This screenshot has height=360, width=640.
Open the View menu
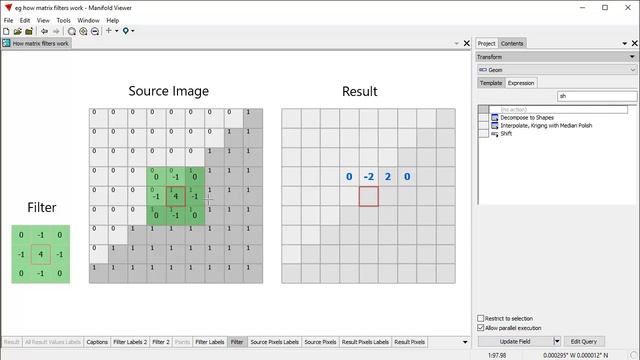point(43,20)
